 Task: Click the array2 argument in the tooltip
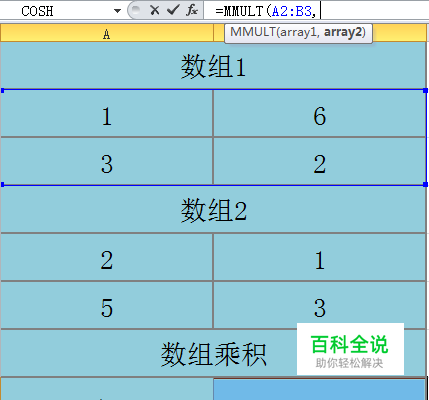point(343,32)
